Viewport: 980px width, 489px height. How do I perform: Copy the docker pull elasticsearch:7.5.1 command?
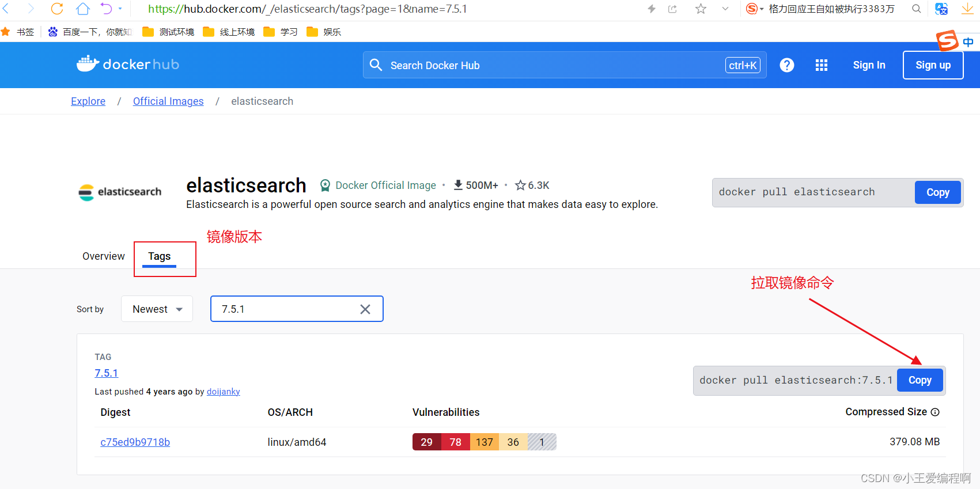[x=920, y=380]
